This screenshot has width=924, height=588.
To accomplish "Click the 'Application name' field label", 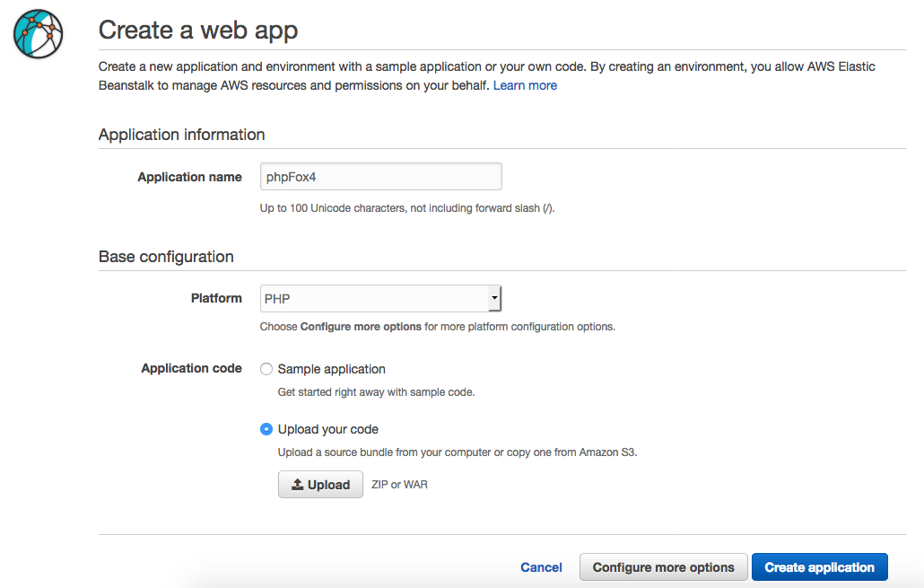I will click(x=189, y=177).
